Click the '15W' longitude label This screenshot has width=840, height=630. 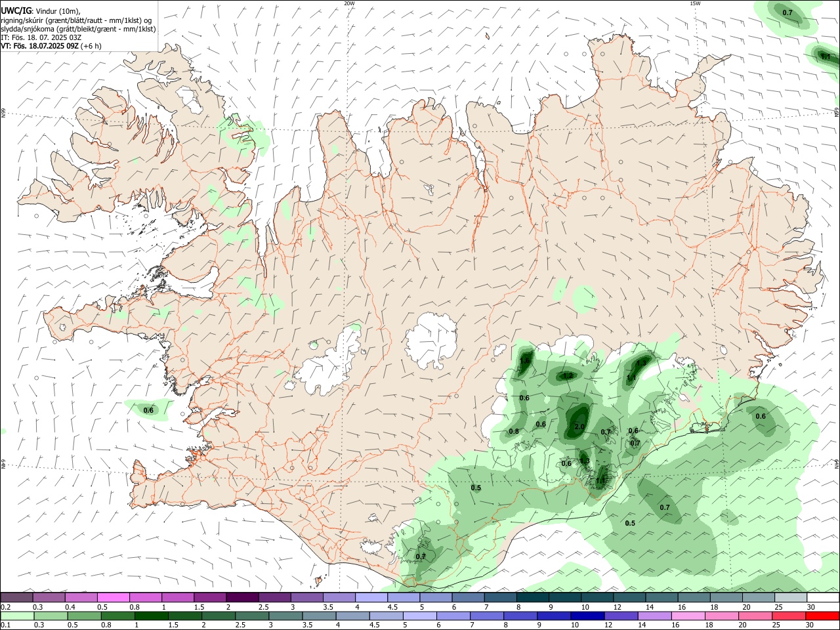(x=695, y=3)
